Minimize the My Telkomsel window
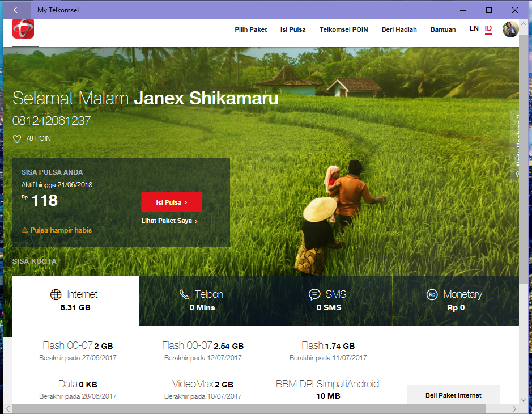The height and width of the screenshot is (414, 532). 463,10
